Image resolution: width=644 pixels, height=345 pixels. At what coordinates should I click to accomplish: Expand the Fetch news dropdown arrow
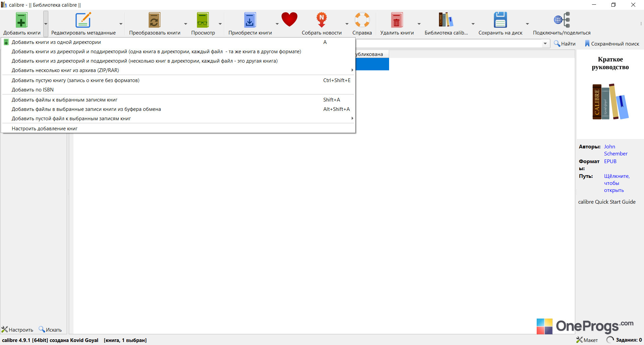point(347,24)
